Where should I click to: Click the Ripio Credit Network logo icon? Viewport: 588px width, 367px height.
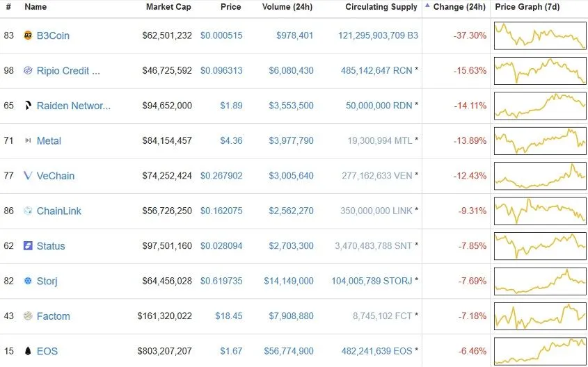coord(28,70)
